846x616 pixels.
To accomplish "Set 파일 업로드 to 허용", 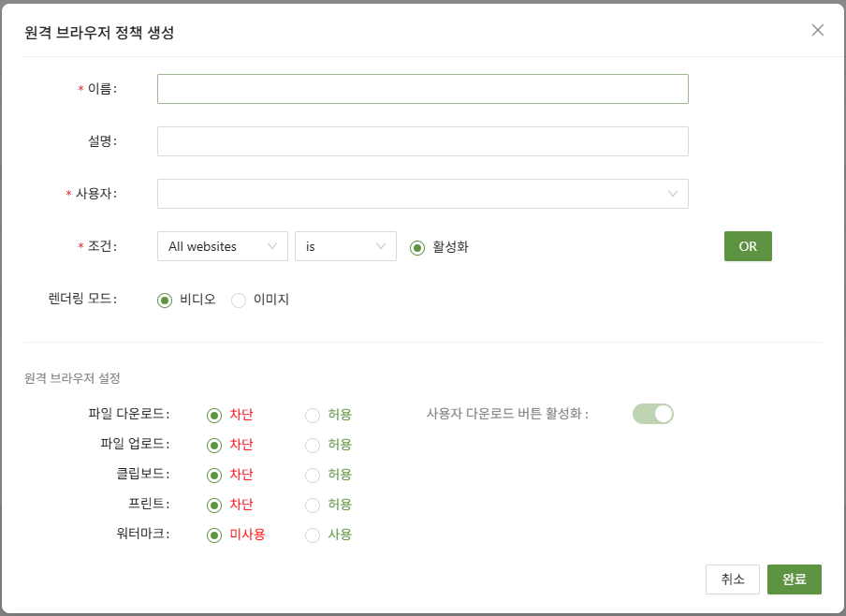I will click(x=313, y=445).
